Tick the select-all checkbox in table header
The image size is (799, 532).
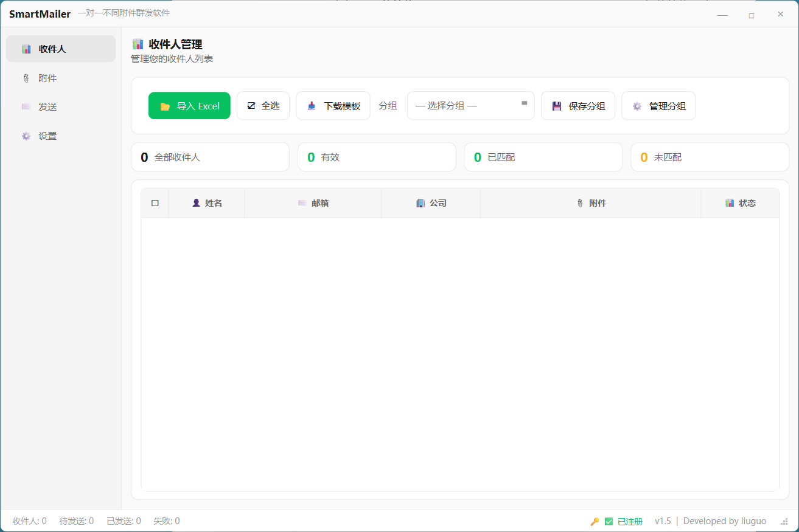[x=155, y=203]
